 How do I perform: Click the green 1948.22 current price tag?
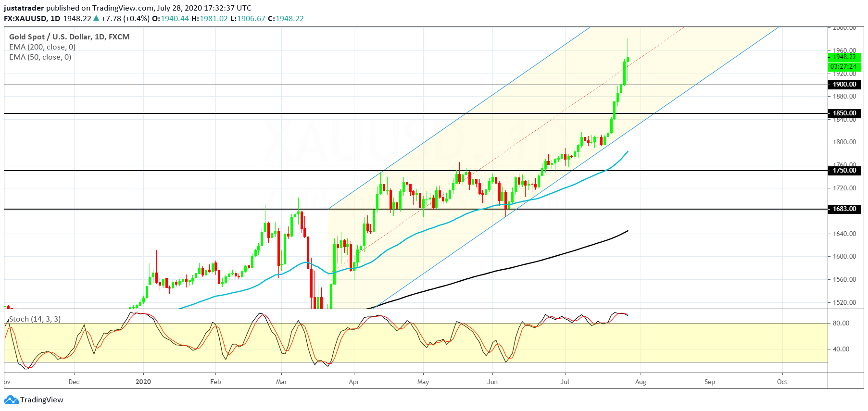[x=844, y=57]
